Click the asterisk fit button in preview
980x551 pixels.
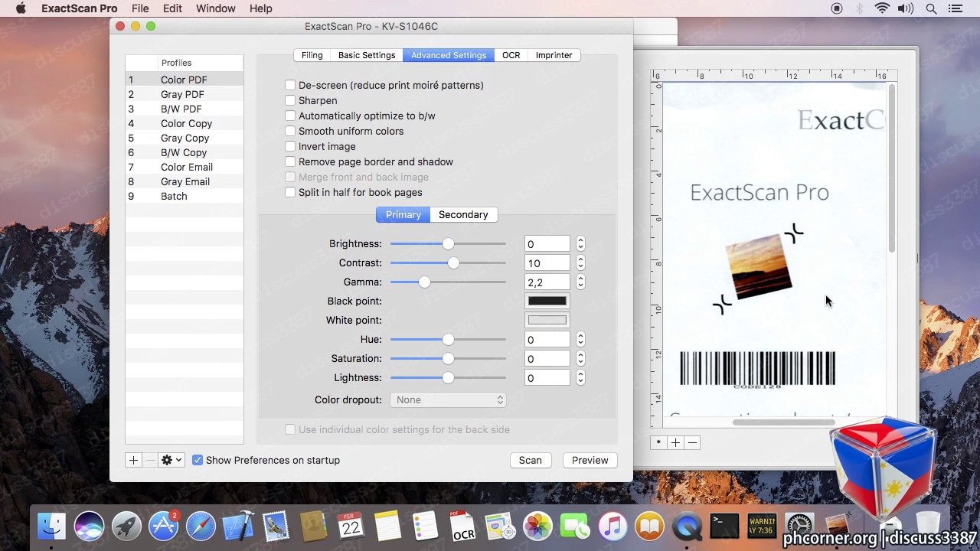pos(658,442)
